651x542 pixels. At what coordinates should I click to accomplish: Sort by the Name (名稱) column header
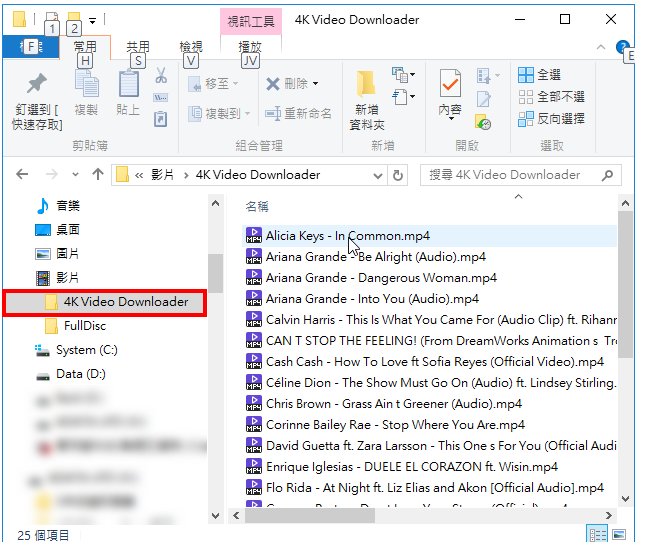(257, 206)
